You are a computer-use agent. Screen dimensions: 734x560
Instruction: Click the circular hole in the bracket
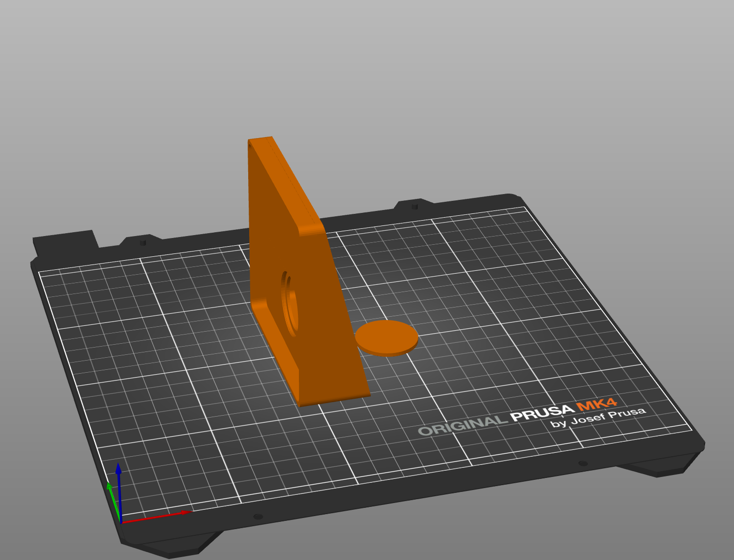pos(290,303)
